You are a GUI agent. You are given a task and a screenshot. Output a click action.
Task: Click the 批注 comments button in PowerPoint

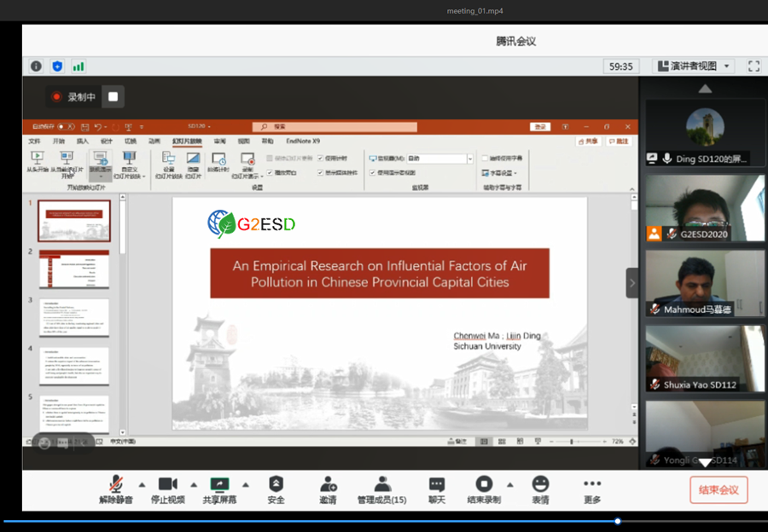tap(620, 142)
